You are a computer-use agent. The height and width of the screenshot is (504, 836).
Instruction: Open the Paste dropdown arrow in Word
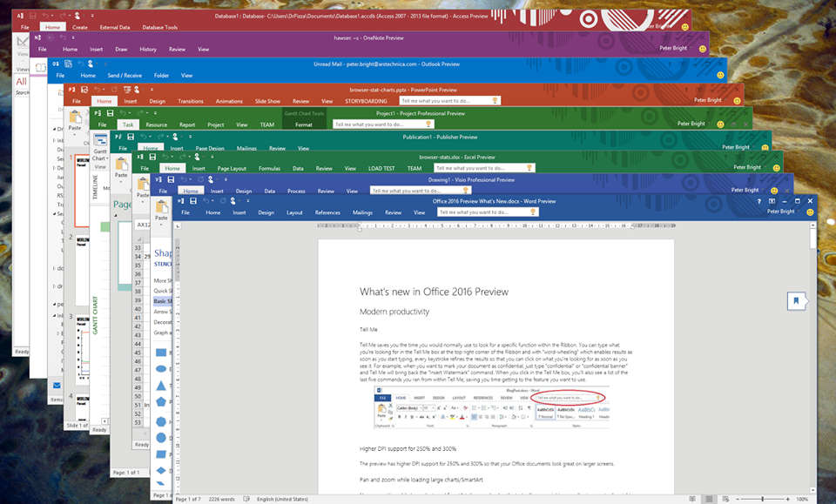pos(160,224)
